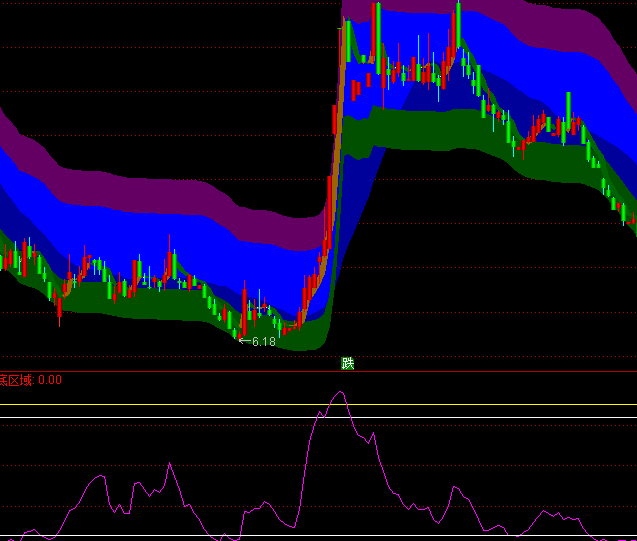Click the last green candlestick at right edge
Image resolution: width=637 pixels, height=541 pixels.
(624, 212)
